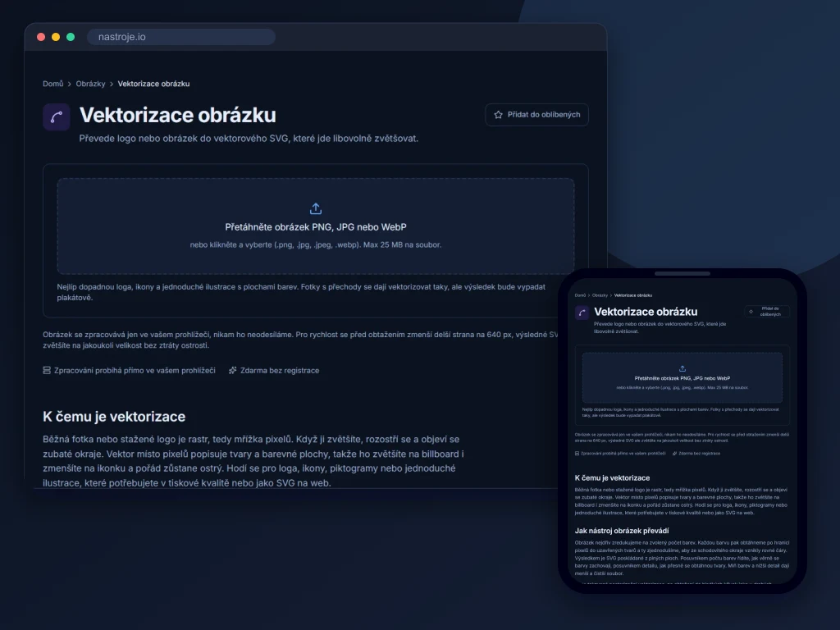This screenshot has width=840, height=630.
Task: Click the tool icon in the phone mockup header
Action: click(x=582, y=313)
